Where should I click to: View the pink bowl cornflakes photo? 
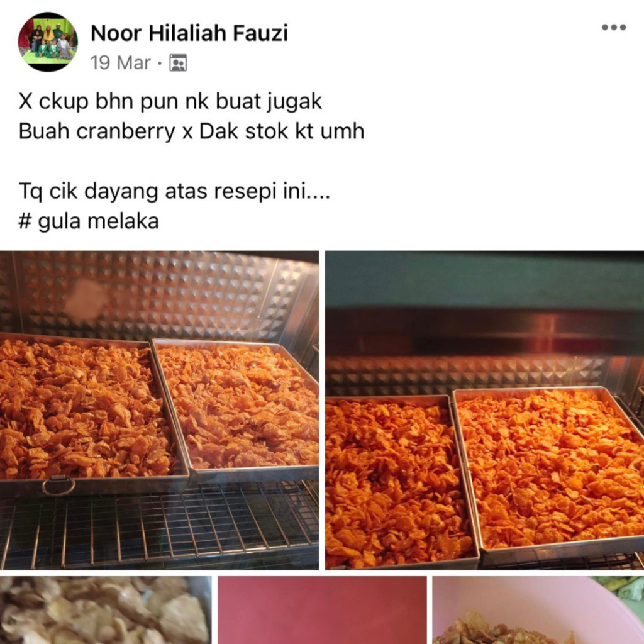coord(538,610)
